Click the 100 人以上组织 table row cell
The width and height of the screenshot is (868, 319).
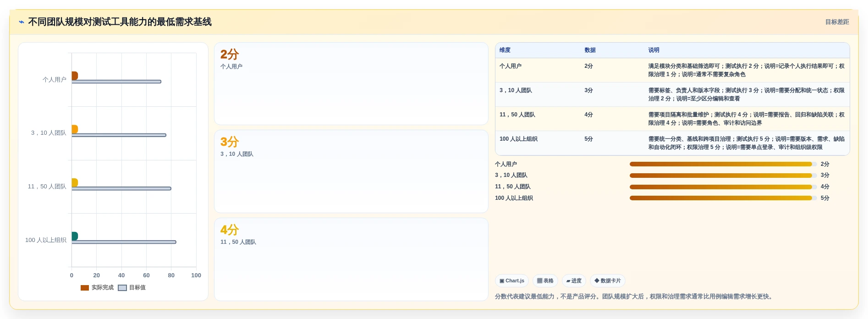(x=519, y=139)
